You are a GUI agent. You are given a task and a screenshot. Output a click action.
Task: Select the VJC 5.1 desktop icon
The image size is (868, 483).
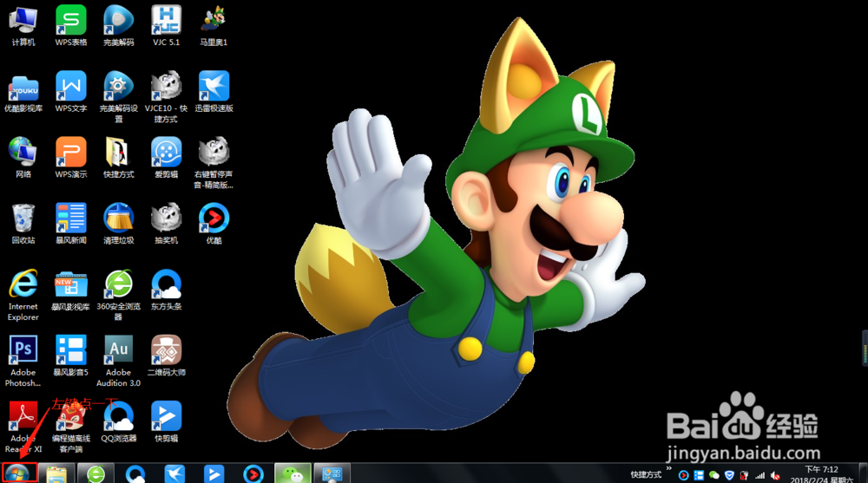[x=166, y=25]
